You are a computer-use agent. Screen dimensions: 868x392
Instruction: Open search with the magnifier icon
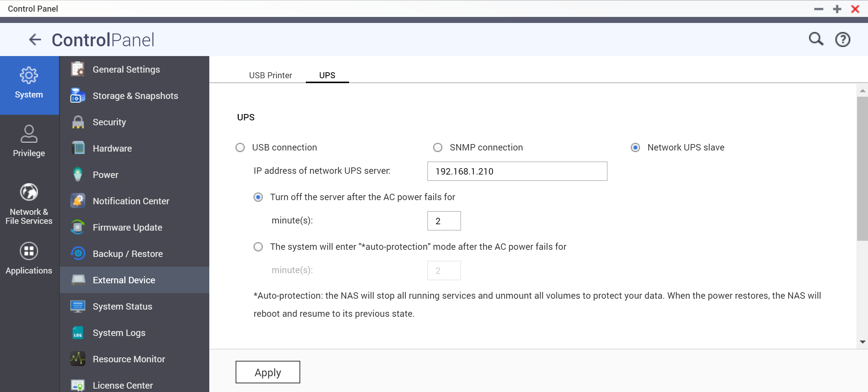pos(816,39)
